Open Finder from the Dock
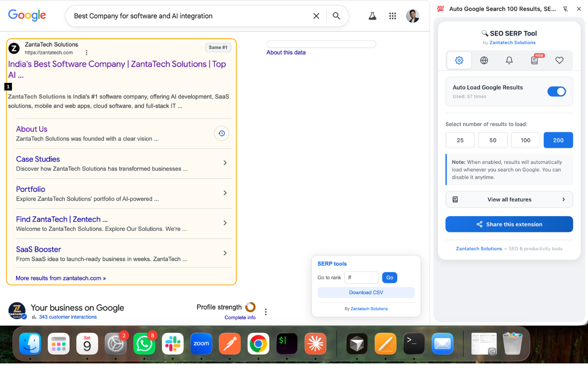Image resolution: width=588 pixels, height=368 pixels. (30, 344)
